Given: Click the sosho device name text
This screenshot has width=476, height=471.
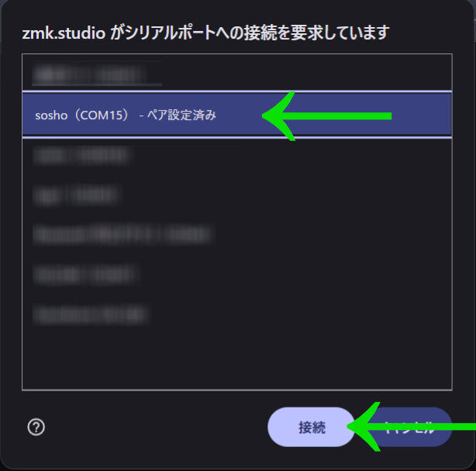Looking at the screenshot, I should point(51,115).
